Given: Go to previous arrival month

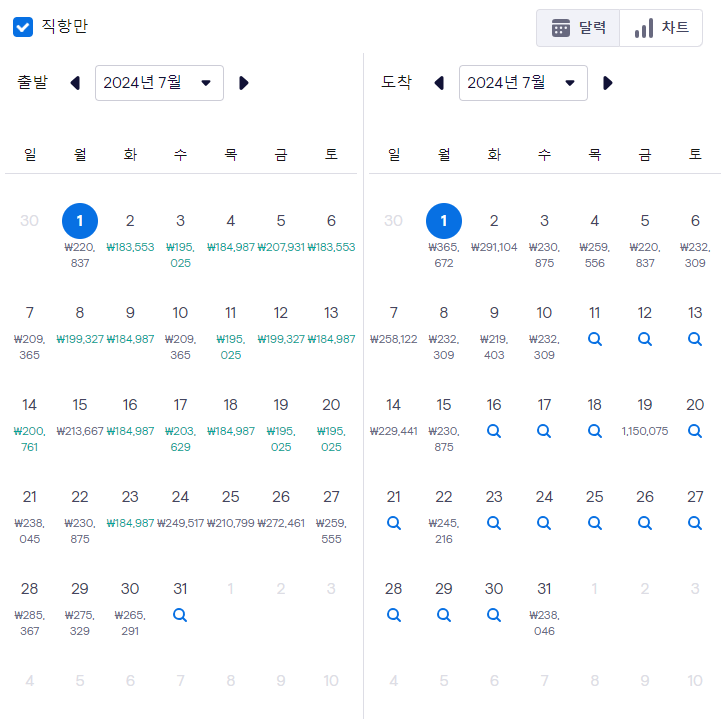Looking at the screenshot, I should pos(439,83).
